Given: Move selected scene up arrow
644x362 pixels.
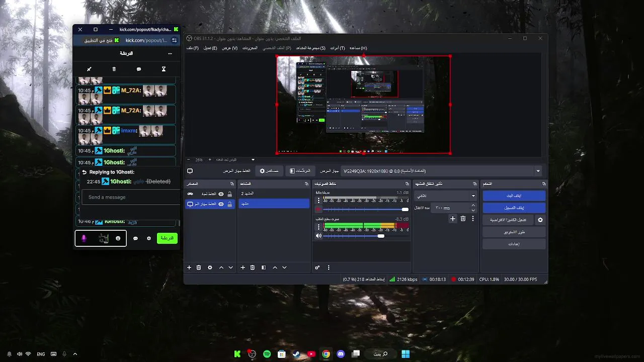Looking at the screenshot, I should point(275,267).
